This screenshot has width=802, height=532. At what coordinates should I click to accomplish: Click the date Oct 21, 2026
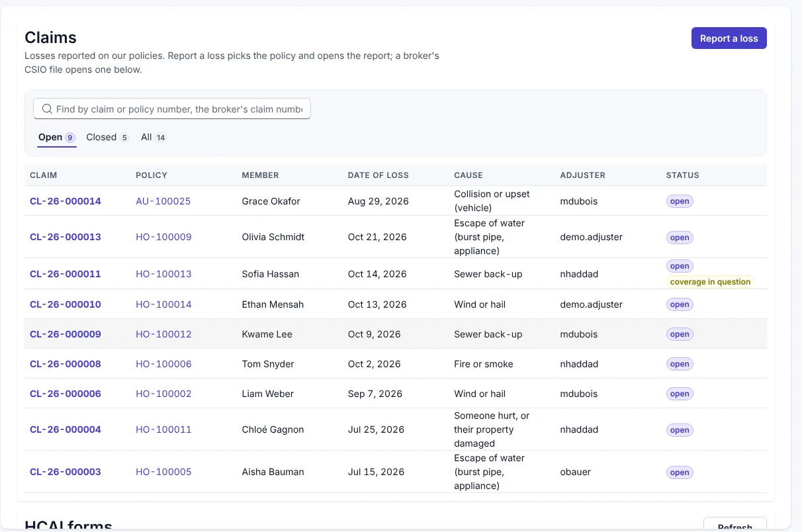[x=377, y=237]
